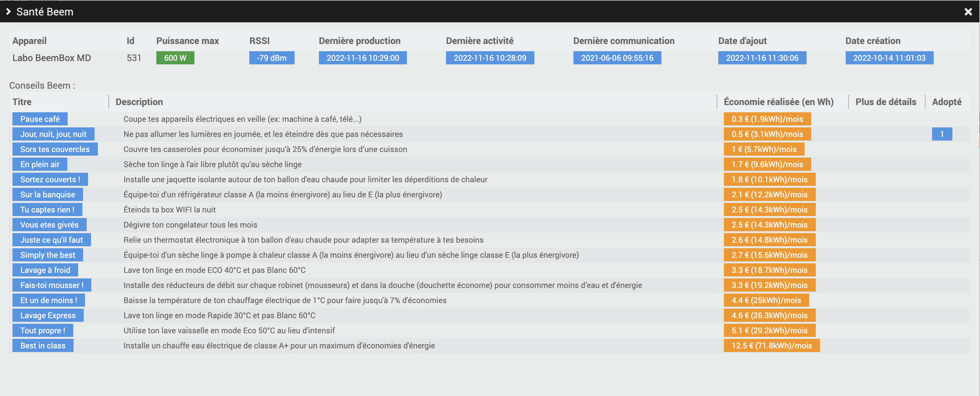Screen dimensions: 980x396
Task: Click the Plus de détails column header
Action: pos(886,102)
